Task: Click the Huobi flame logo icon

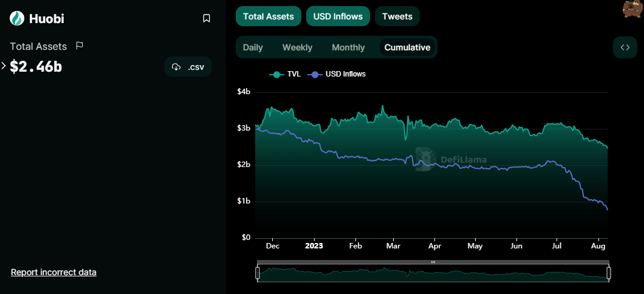Action: click(x=17, y=18)
